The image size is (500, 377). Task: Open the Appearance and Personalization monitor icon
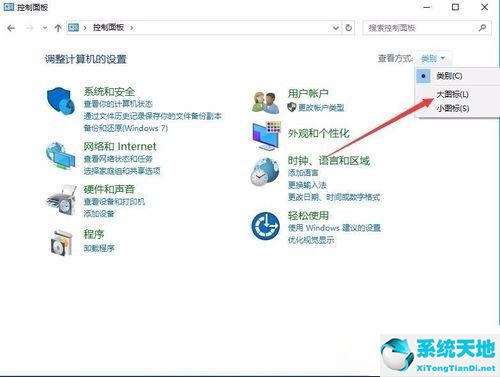click(x=267, y=136)
